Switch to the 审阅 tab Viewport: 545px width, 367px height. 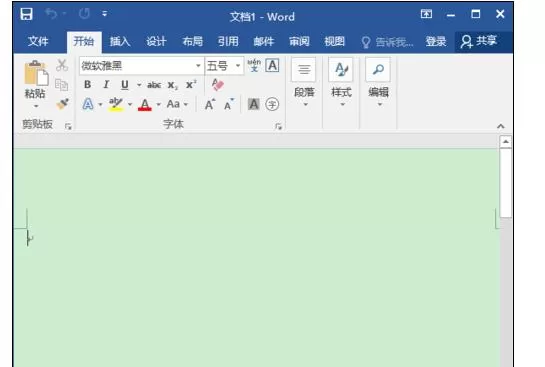click(299, 41)
